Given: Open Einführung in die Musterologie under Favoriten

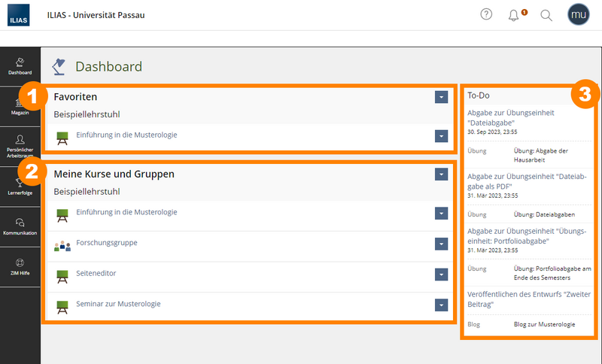Looking at the screenshot, I should [126, 135].
